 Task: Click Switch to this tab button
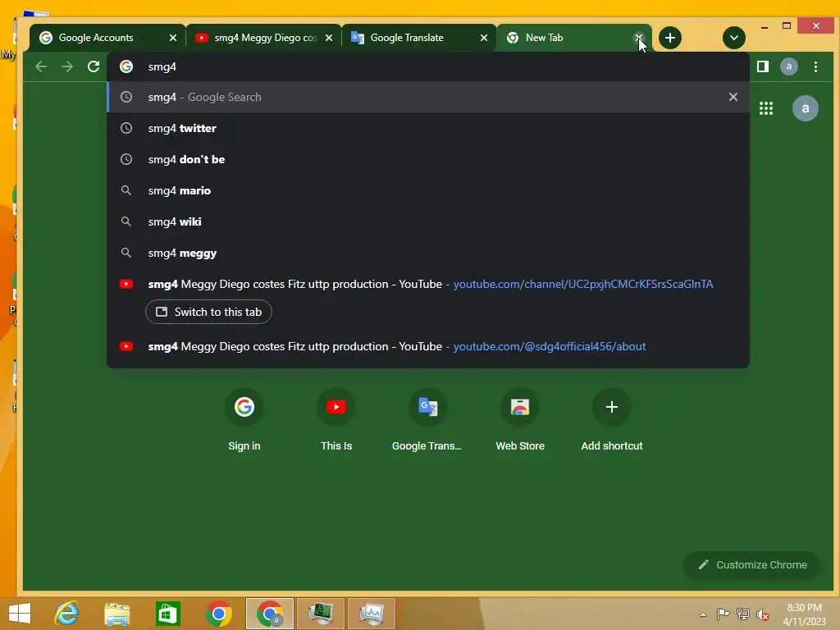click(x=208, y=312)
